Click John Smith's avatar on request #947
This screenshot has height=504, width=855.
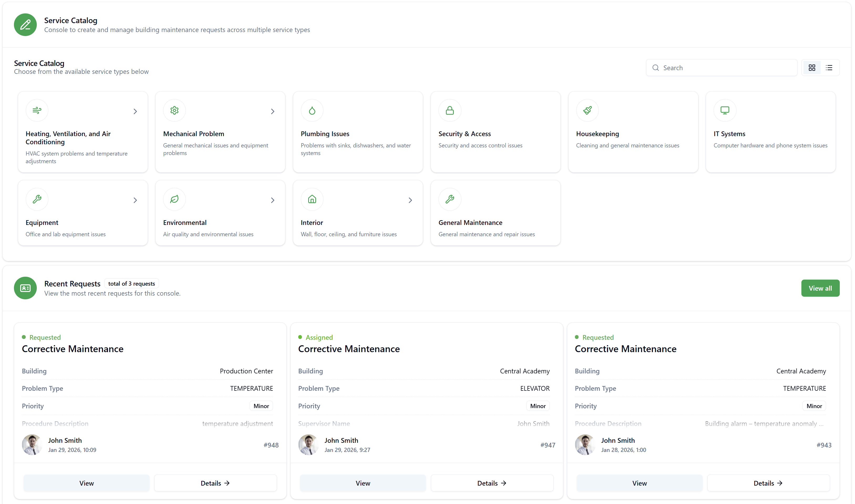point(308,445)
